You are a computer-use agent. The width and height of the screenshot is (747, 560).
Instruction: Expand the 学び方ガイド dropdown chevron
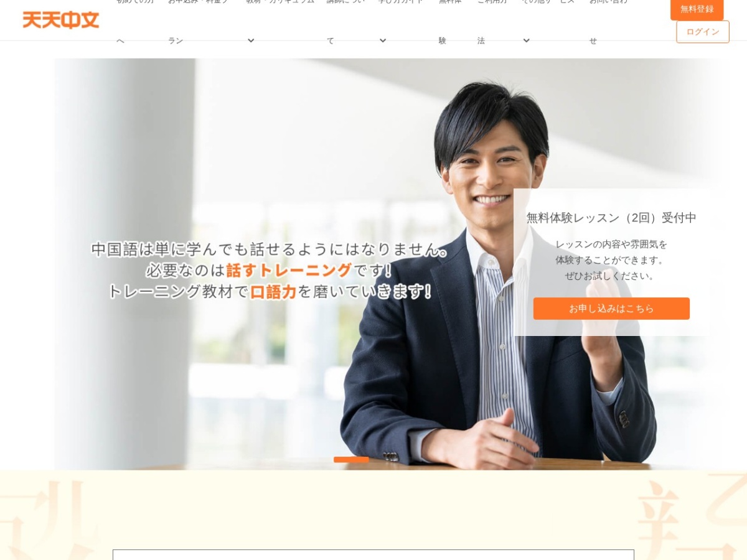(x=383, y=40)
